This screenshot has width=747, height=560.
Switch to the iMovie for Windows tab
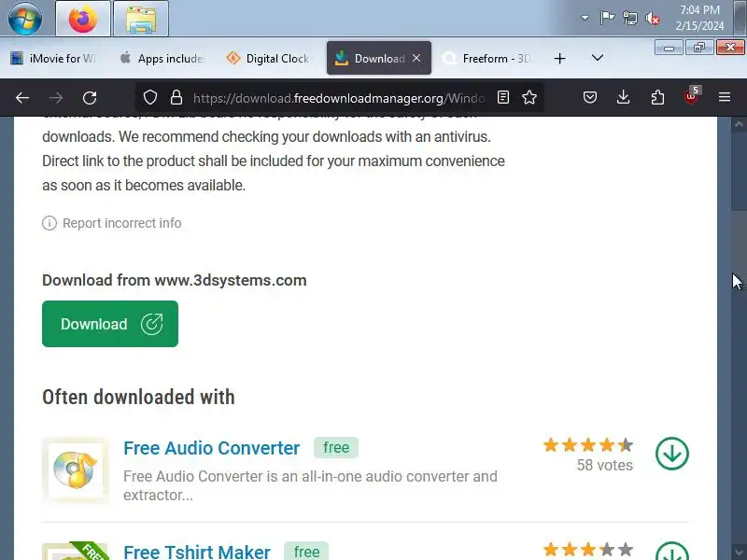tap(54, 58)
